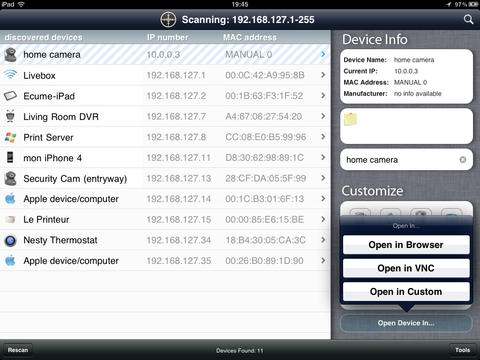Tap the Devices Found: 11 status text
Screen dimensions: 480x360
click(240, 351)
